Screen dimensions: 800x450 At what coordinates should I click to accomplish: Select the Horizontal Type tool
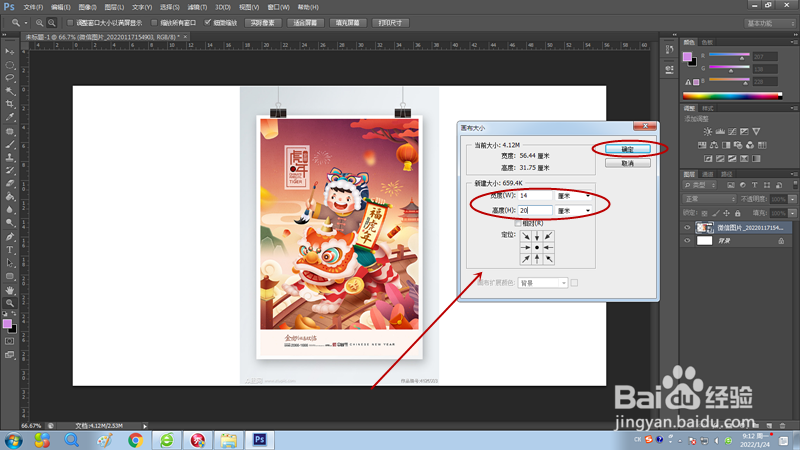[10, 250]
